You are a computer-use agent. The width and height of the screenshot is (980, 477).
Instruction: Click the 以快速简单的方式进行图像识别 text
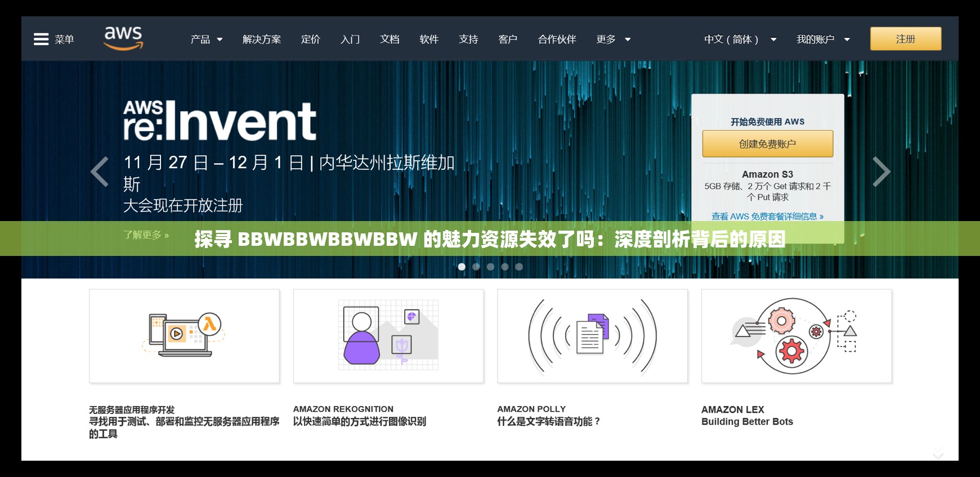tap(360, 421)
